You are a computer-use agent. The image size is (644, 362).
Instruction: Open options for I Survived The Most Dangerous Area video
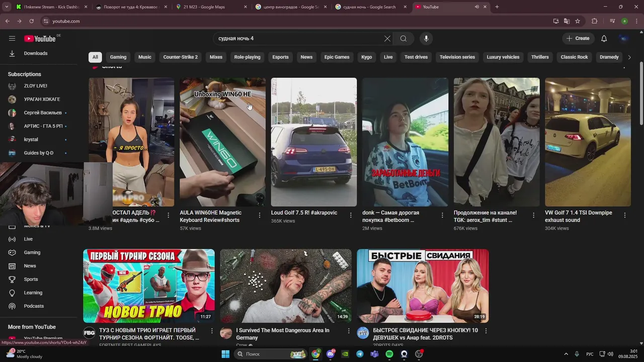349,331
